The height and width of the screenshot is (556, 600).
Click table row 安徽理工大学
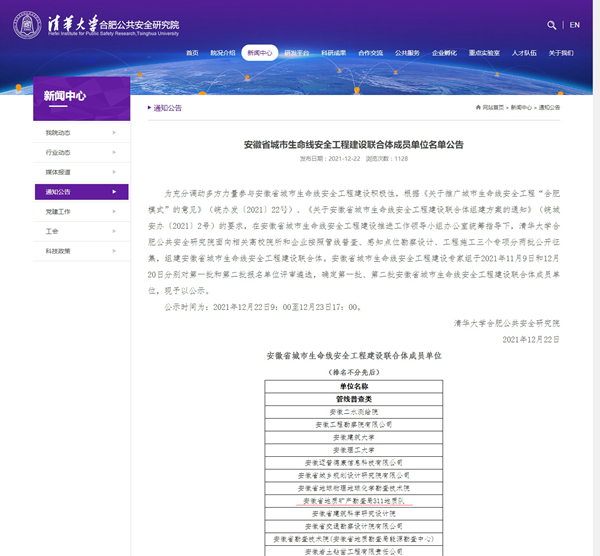click(354, 450)
